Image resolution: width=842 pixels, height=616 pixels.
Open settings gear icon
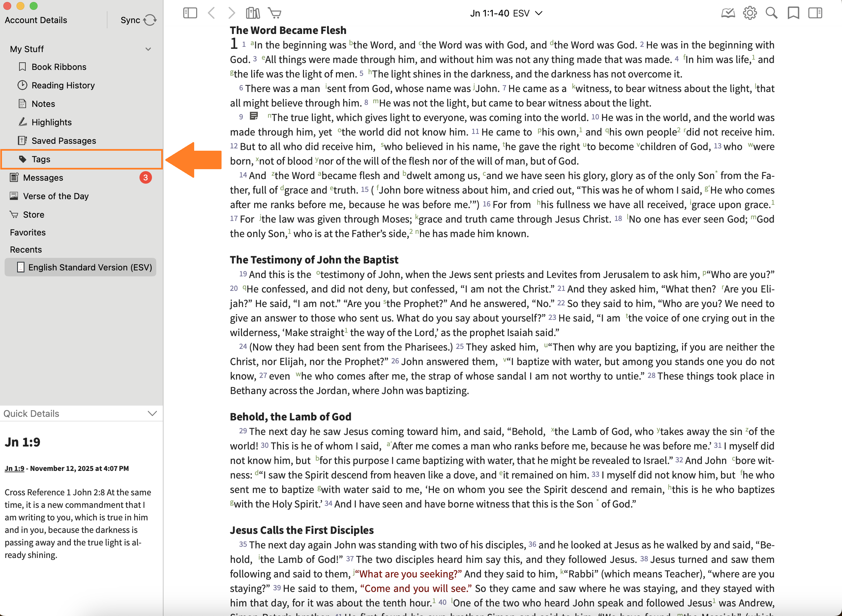click(750, 14)
